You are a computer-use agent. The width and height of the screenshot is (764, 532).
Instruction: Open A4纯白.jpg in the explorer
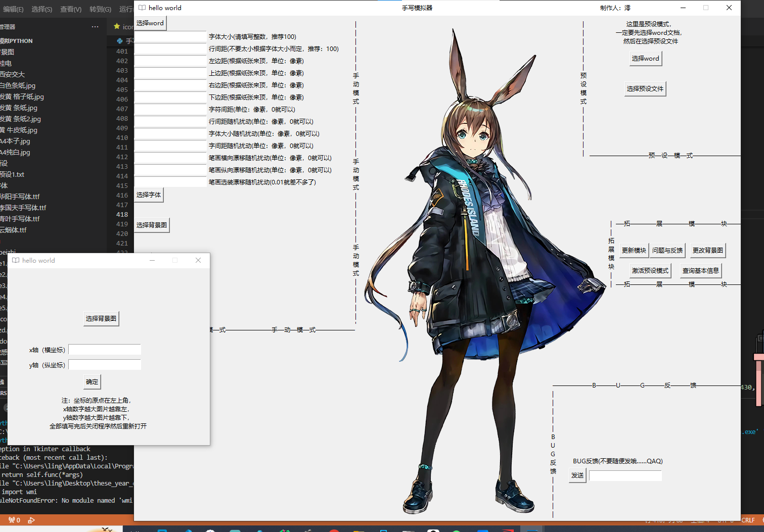coord(15,152)
